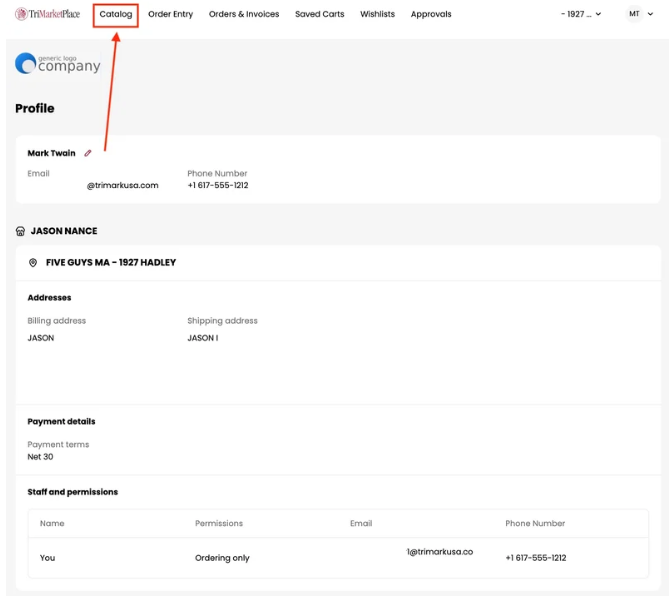
Task: Click the MT user avatar
Action: (634, 14)
